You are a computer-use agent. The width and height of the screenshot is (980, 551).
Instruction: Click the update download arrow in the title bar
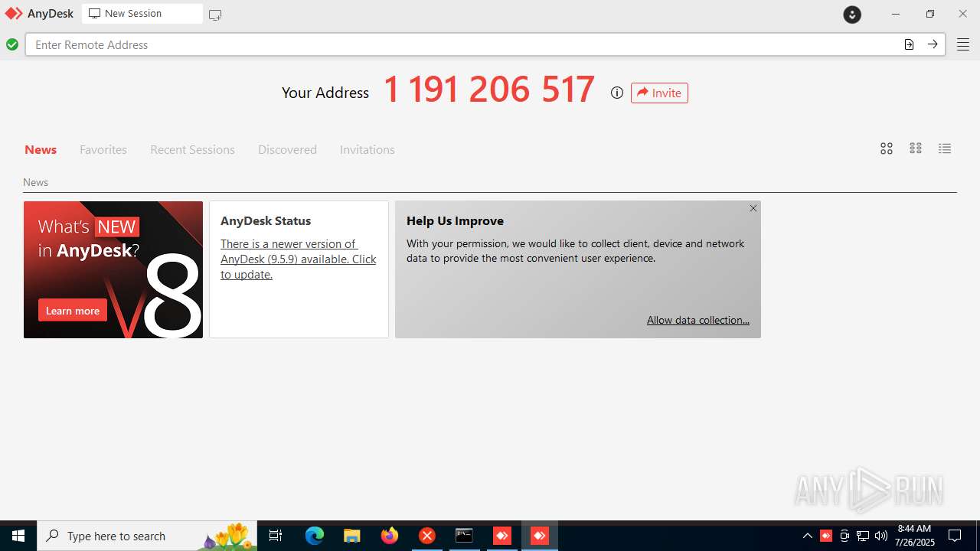pos(852,14)
